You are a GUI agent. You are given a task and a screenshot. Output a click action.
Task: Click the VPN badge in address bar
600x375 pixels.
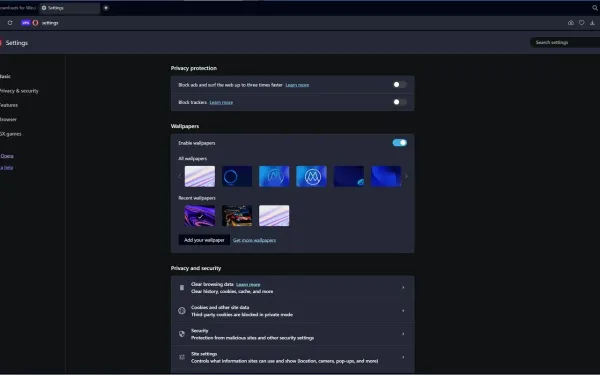pyautogui.click(x=26, y=23)
